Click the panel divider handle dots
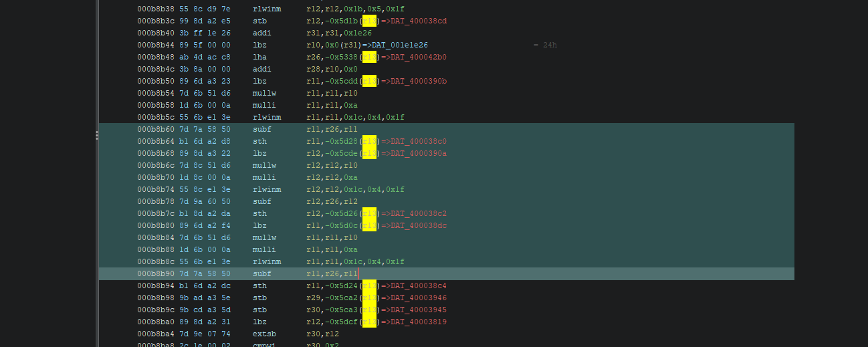 97,135
